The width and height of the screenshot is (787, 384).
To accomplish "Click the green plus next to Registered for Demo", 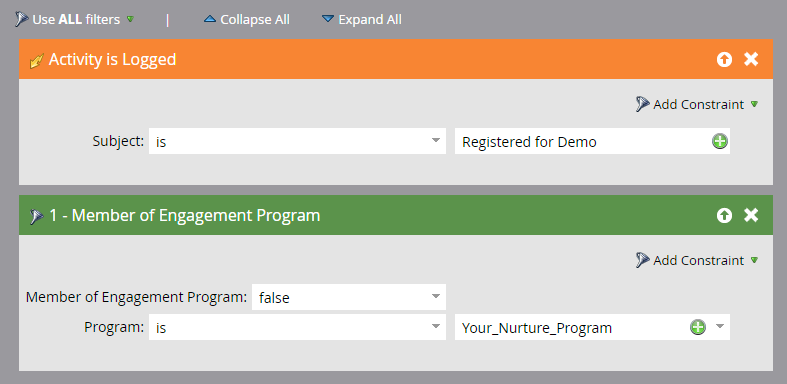I will pos(719,142).
